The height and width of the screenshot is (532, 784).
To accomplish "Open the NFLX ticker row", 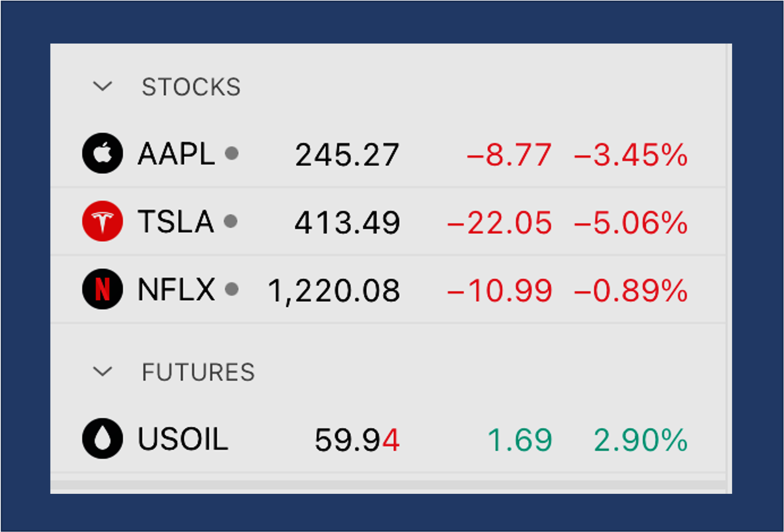I will click(388, 289).
